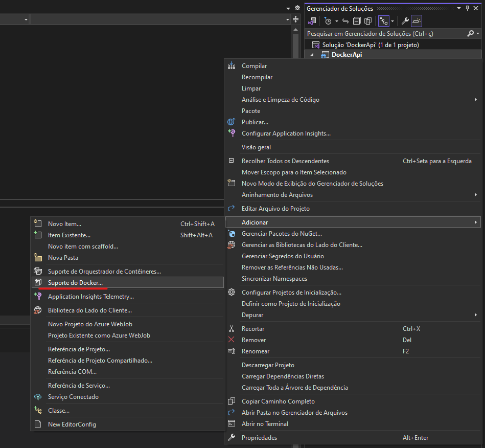The image size is (485, 448).
Task: Select Gerenciar Segredos do Usuário
Action: 353,256
